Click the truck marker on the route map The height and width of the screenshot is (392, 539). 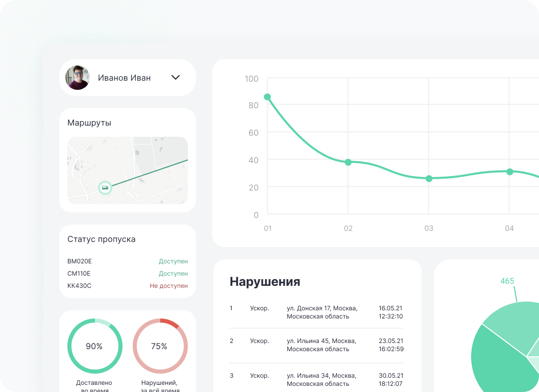[105, 188]
